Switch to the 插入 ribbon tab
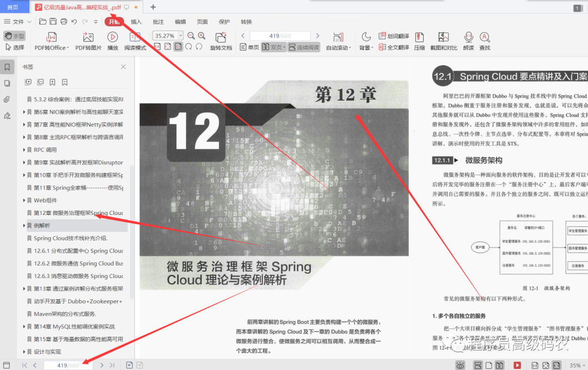 point(136,22)
